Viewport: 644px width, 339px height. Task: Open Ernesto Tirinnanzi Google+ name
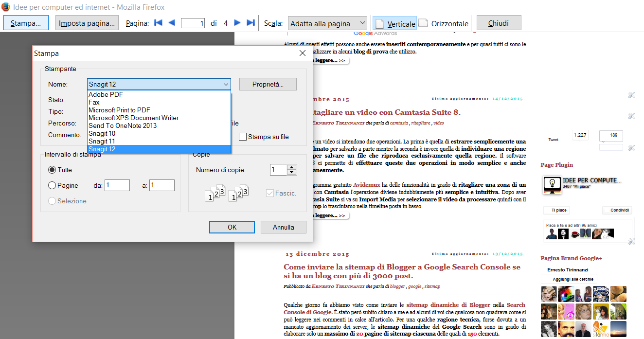coord(567,269)
